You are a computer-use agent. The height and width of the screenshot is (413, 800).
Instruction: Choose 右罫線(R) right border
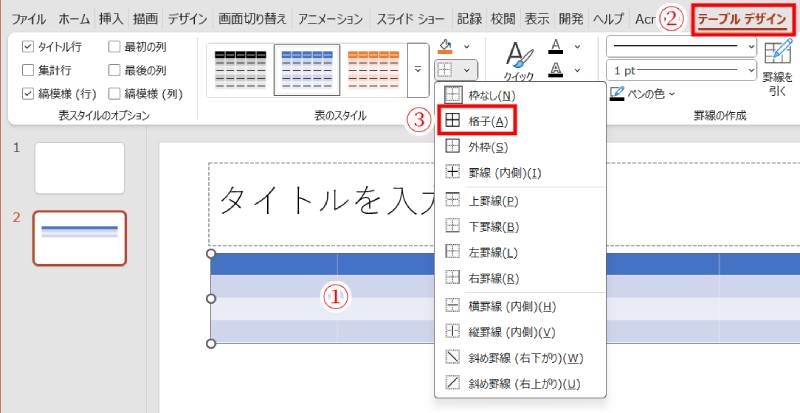click(x=520, y=278)
